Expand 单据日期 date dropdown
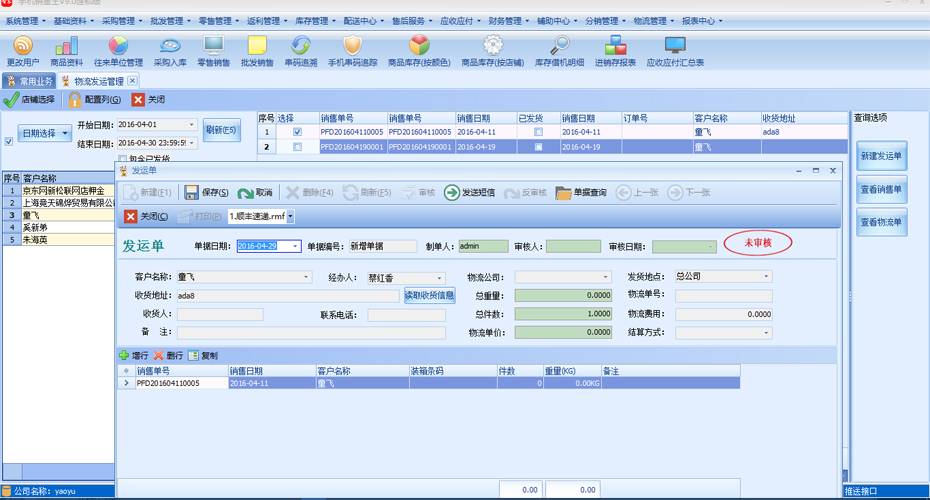 [295, 246]
